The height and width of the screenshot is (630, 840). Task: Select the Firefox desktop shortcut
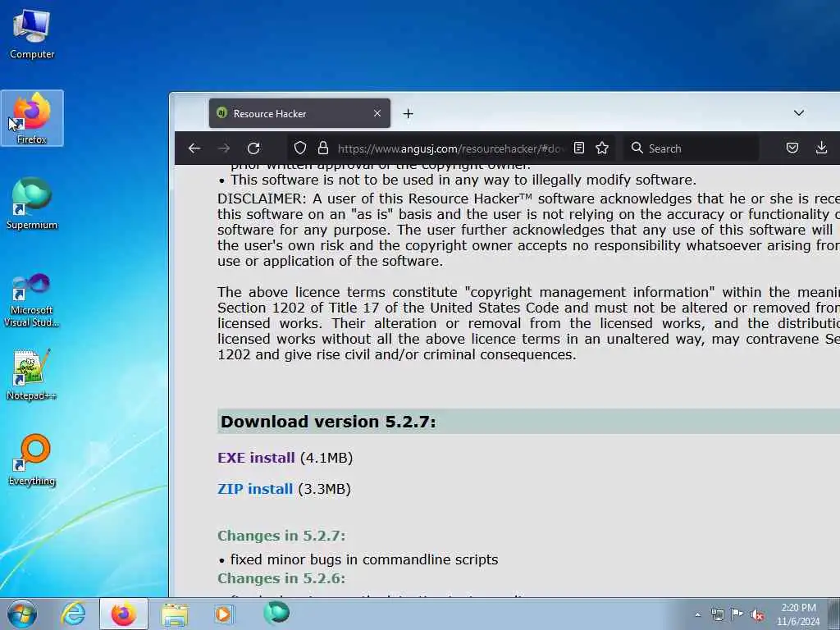[32, 118]
